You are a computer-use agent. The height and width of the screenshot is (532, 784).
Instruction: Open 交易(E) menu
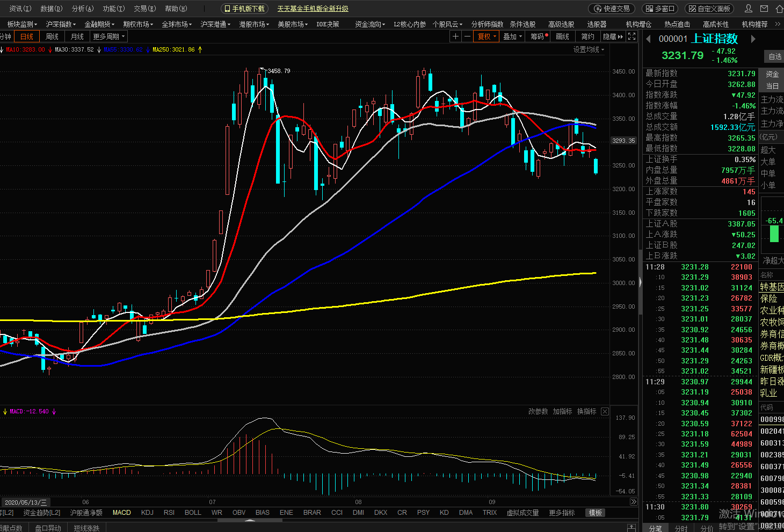tap(145, 9)
